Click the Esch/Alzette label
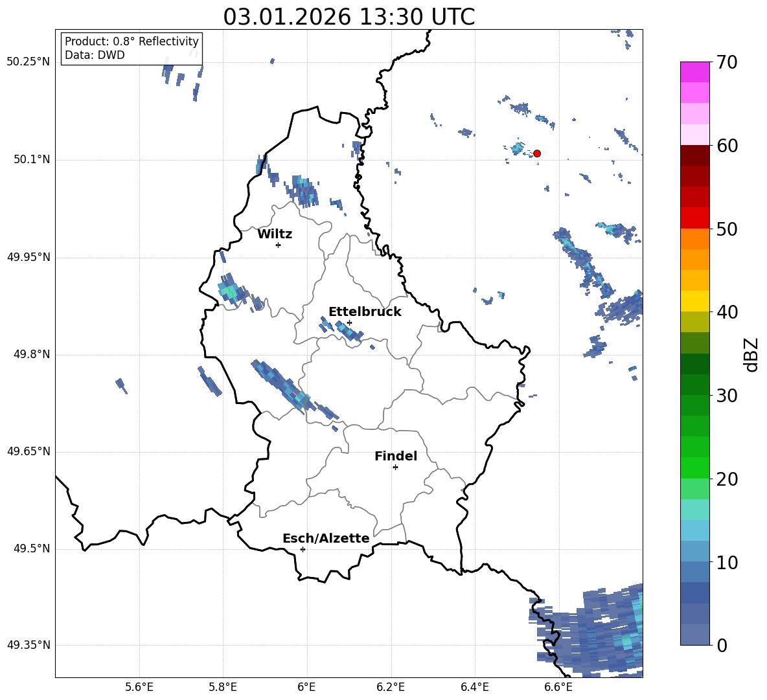 326,538
